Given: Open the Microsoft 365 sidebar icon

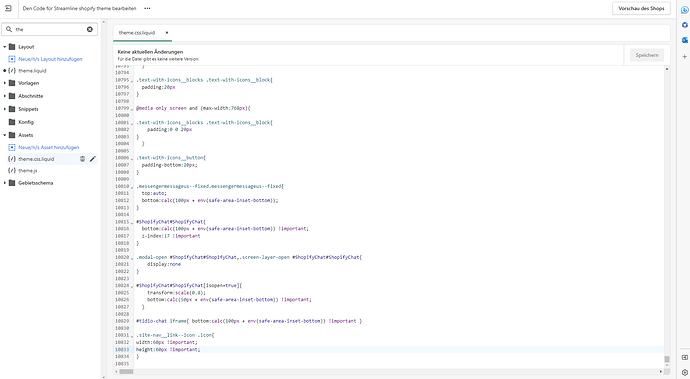Looking at the screenshot, I should coord(685,25).
